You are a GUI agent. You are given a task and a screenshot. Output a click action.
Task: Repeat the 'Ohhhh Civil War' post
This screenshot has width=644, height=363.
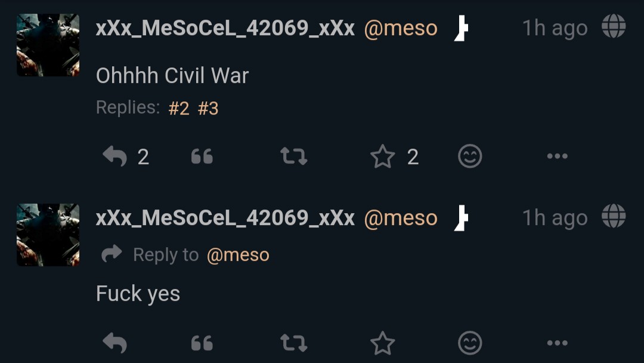(293, 156)
